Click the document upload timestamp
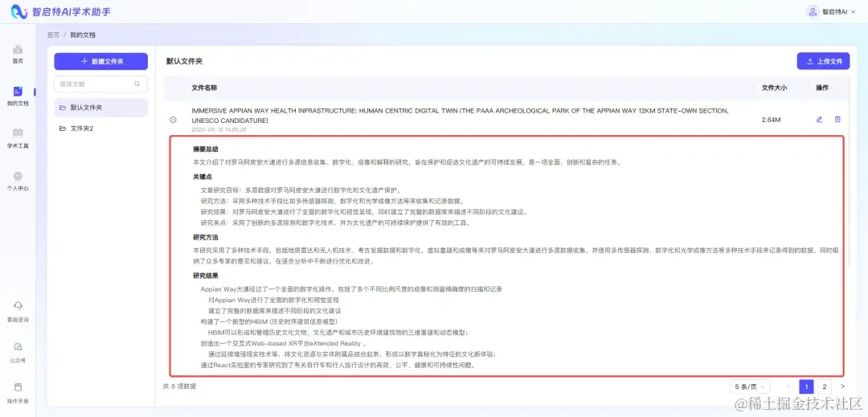The image size is (868, 417). [x=219, y=129]
